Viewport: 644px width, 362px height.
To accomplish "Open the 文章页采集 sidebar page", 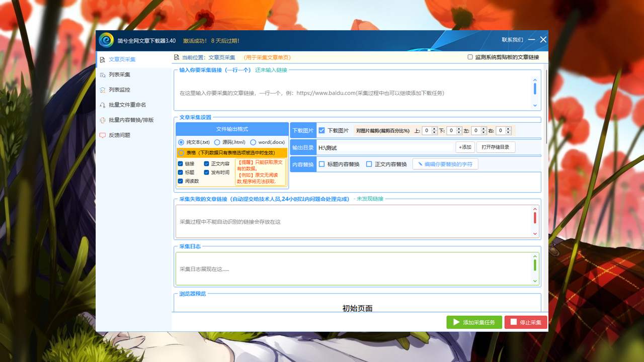I will [x=133, y=59].
